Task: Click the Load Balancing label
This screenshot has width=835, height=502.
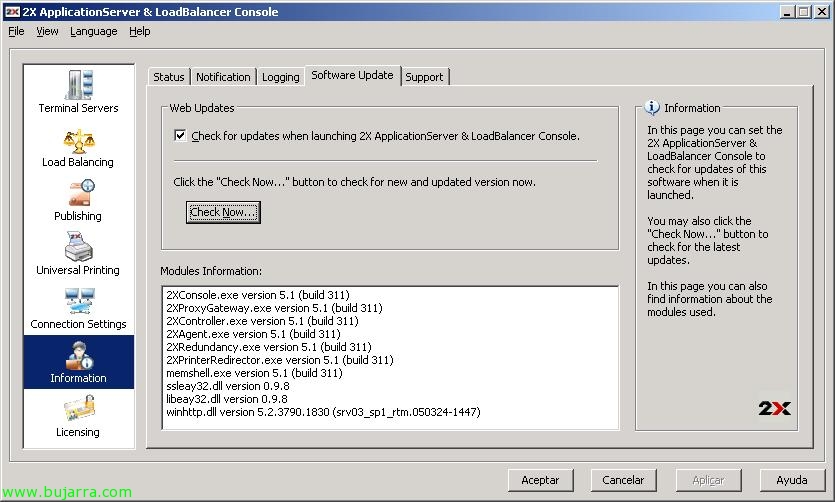Action: (x=78, y=162)
